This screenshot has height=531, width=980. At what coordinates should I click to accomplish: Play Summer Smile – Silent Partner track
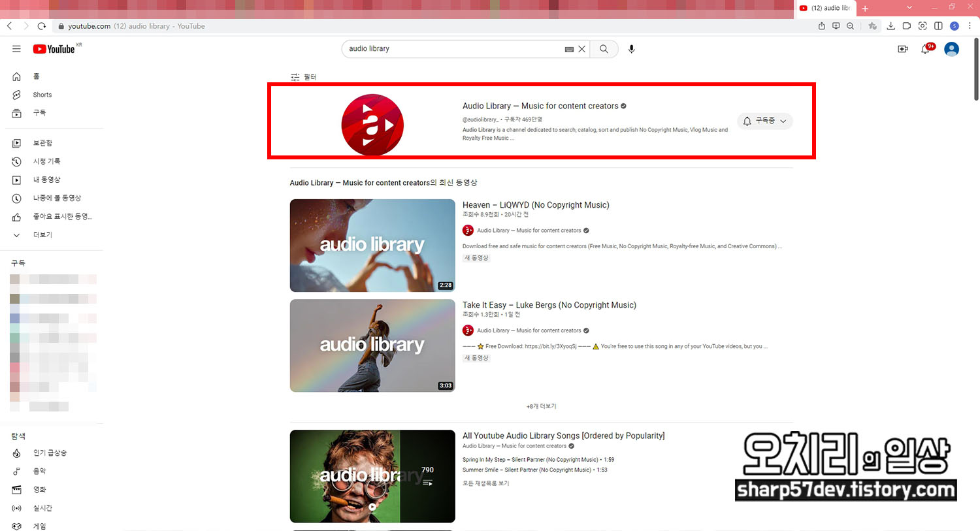[535, 470]
